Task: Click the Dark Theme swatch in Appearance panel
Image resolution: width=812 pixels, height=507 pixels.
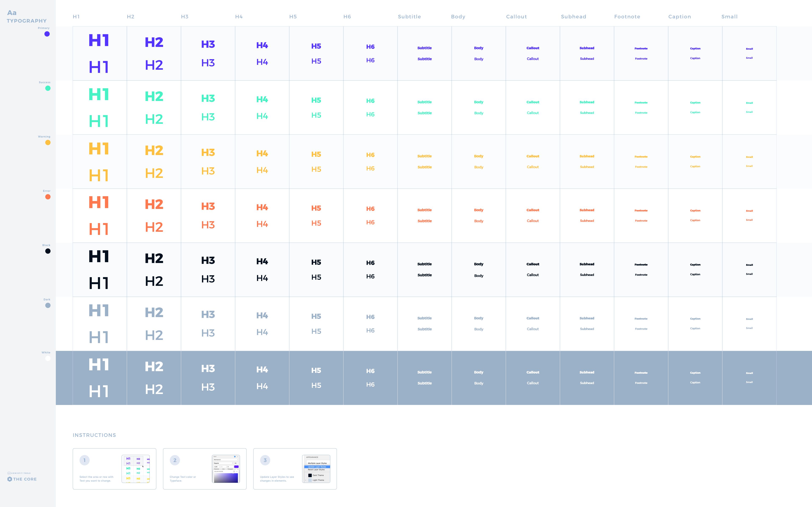Action: [x=310, y=476]
